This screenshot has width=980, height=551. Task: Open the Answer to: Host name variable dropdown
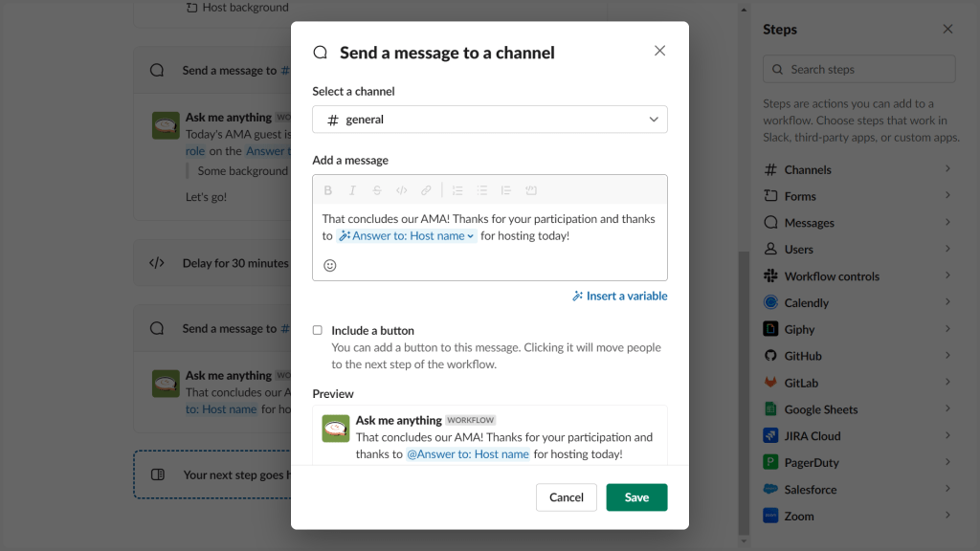tap(407, 235)
